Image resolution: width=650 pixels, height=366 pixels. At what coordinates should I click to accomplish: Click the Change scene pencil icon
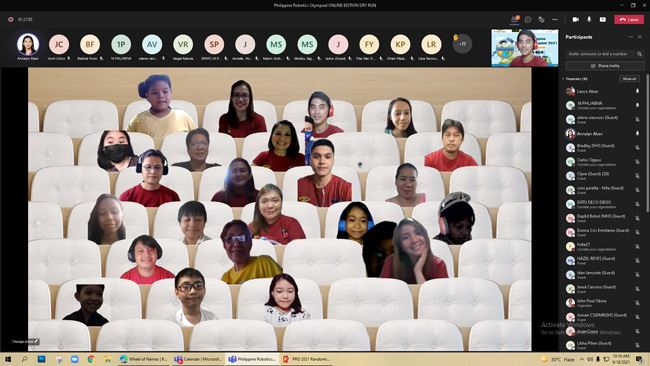pyautogui.click(x=36, y=342)
